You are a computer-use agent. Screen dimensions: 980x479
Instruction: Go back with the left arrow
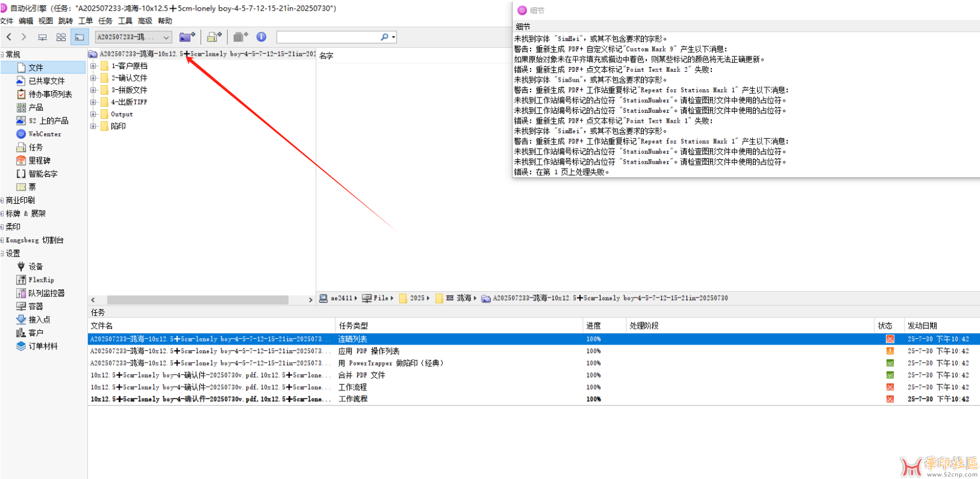tap(9, 37)
